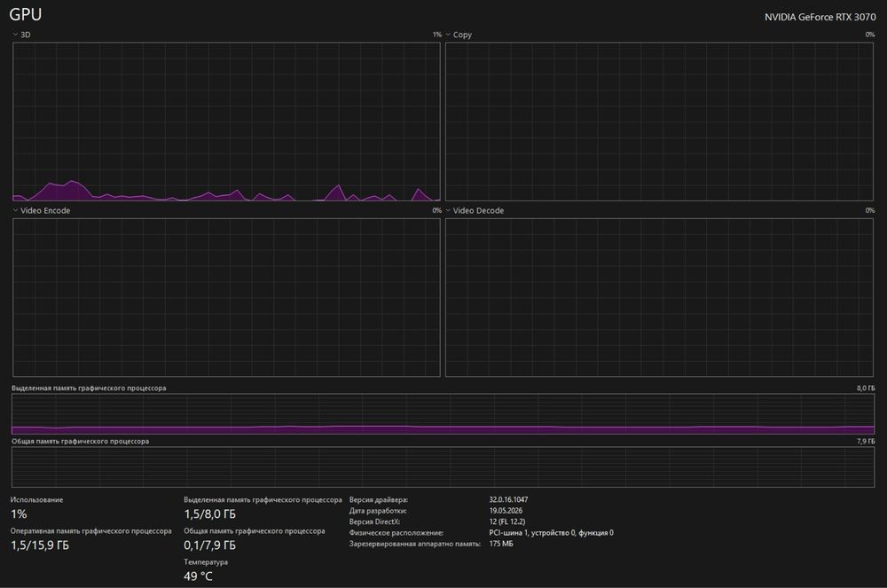887x588 pixels.
Task: Open the 3D engine dropdown chevron
Action: pyautogui.click(x=15, y=35)
